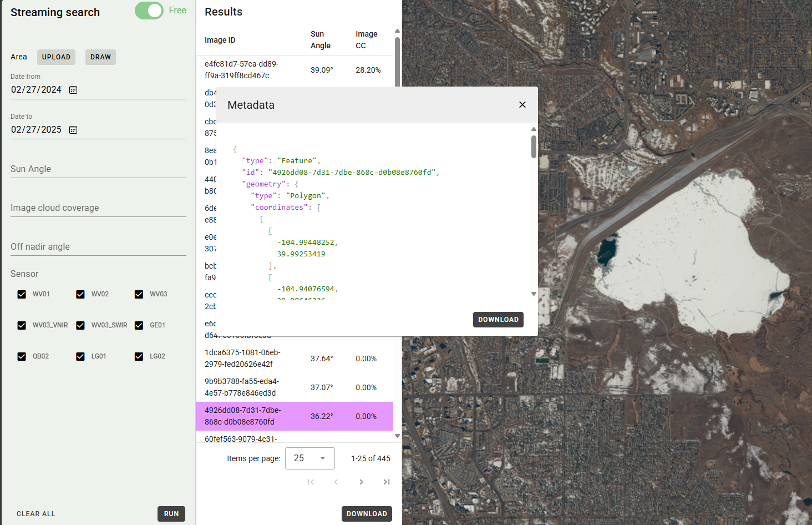Select result row 9b9b3788-fa55-eda4

coord(295,387)
